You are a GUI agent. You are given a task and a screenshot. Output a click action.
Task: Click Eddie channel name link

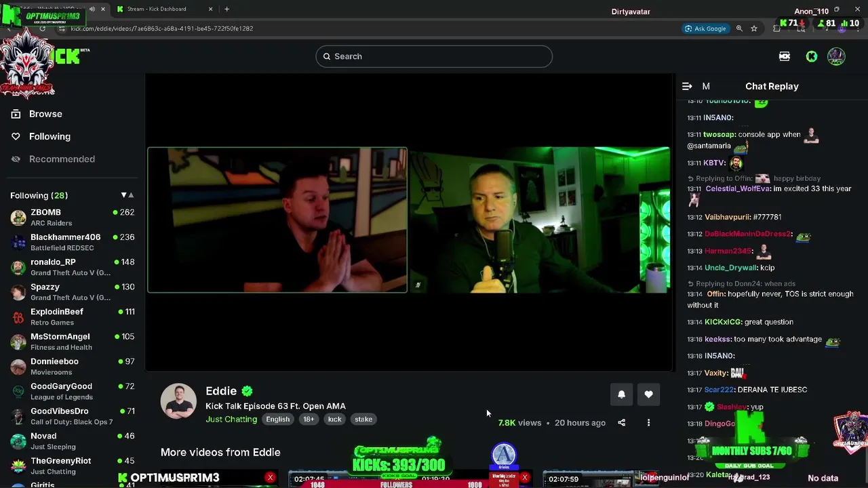pyautogui.click(x=221, y=391)
